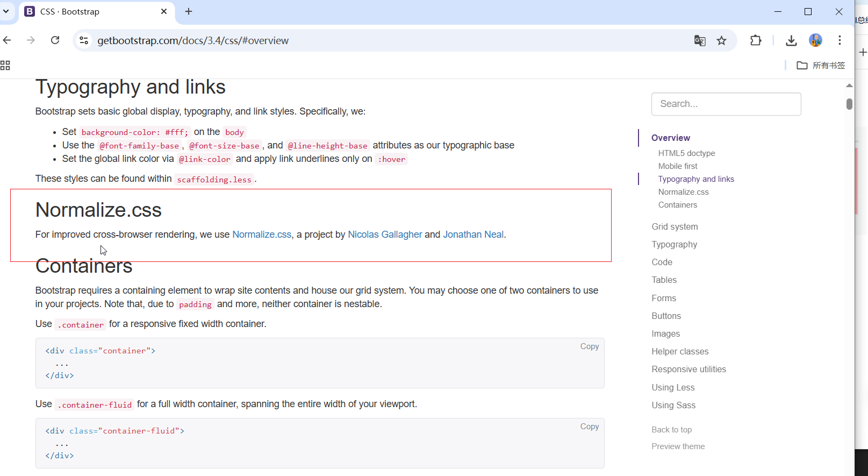The width and height of the screenshot is (868, 476).
Task: Open the Chrome profile avatar
Action: tap(815, 40)
